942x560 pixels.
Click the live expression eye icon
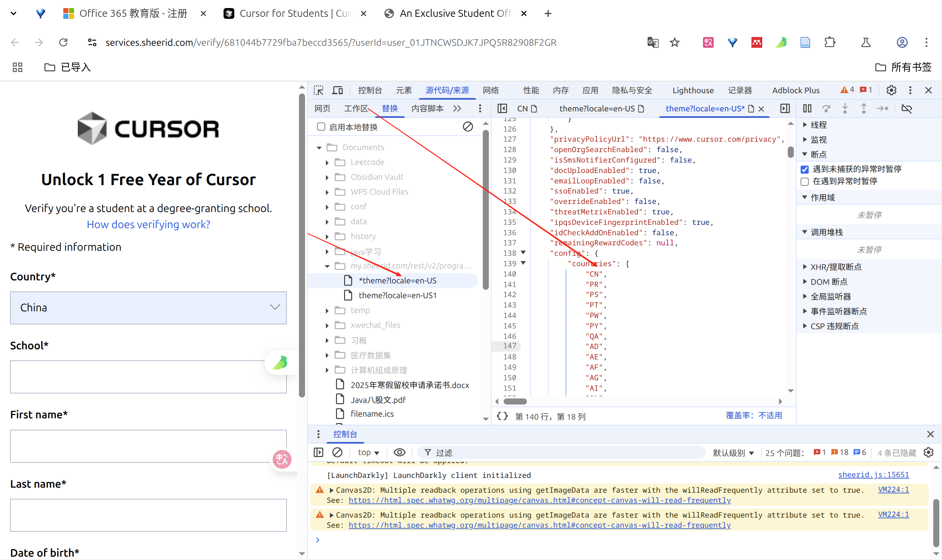pyautogui.click(x=399, y=452)
